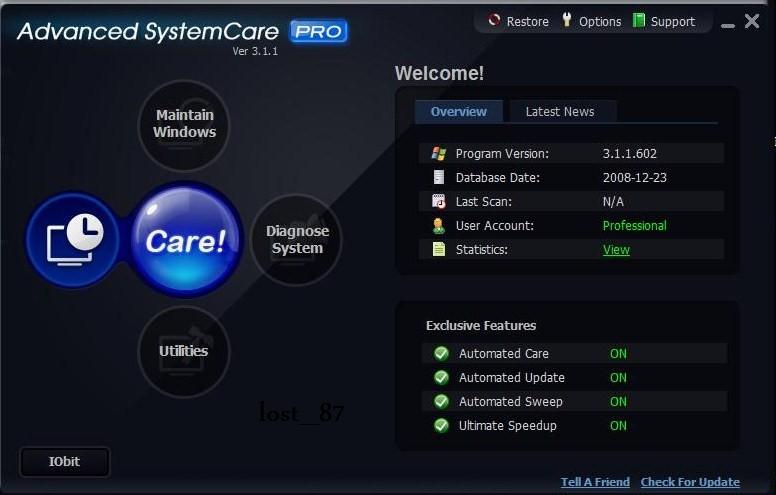Click the Automated Update label
This screenshot has height=495, width=776.
(x=512, y=378)
